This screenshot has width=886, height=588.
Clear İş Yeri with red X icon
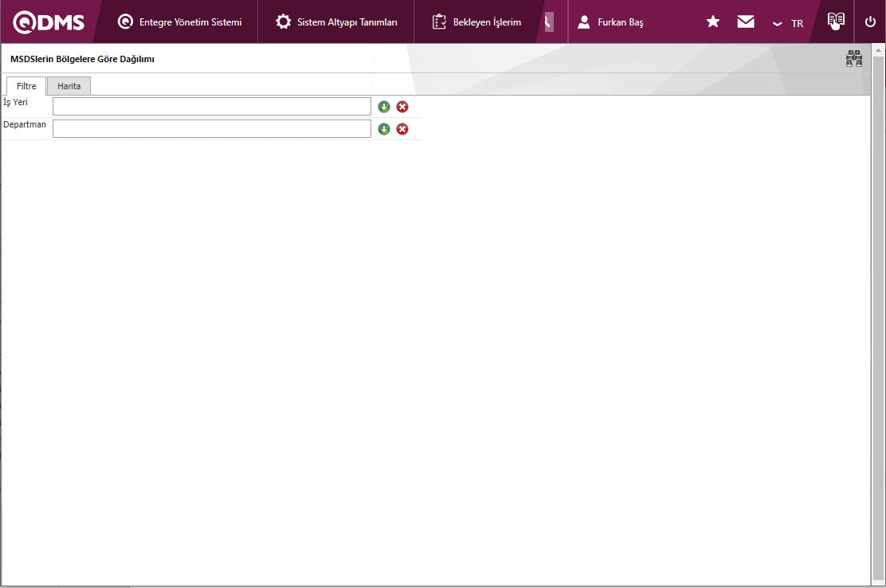(402, 107)
